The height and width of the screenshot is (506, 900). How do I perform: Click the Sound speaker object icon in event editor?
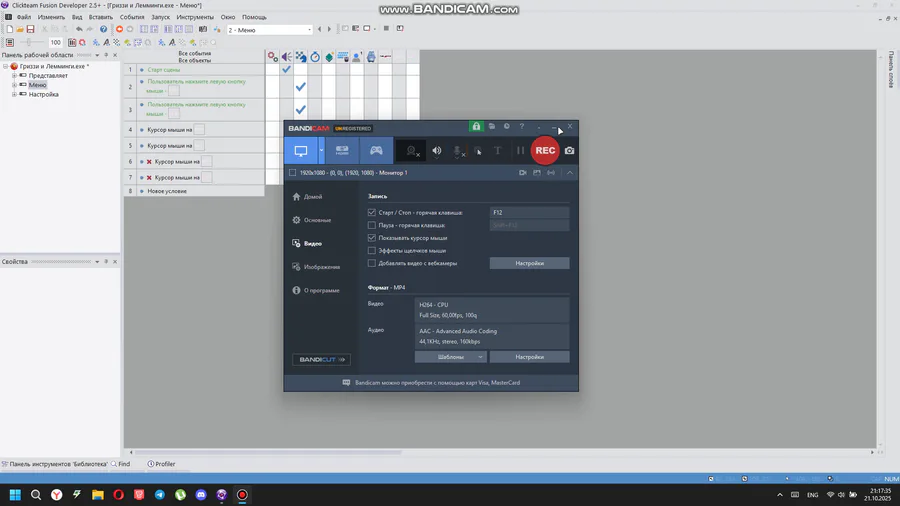pyautogui.click(x=286, y=57)
